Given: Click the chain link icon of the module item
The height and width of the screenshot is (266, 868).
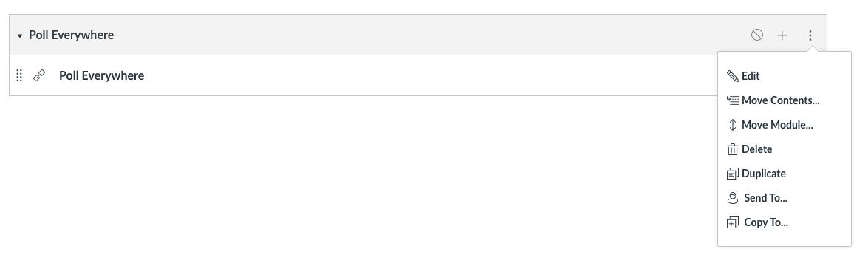Looking at the screenshot, I should [x=39, y=75].
